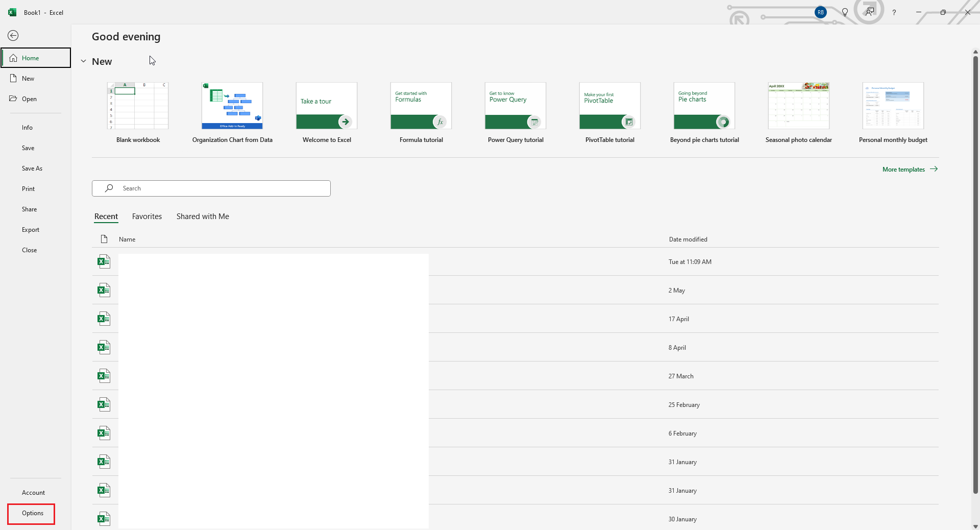Click the back arrow to exit backstage view
The height and width of the screenshot is (530, 980).
tap(13, 35)
